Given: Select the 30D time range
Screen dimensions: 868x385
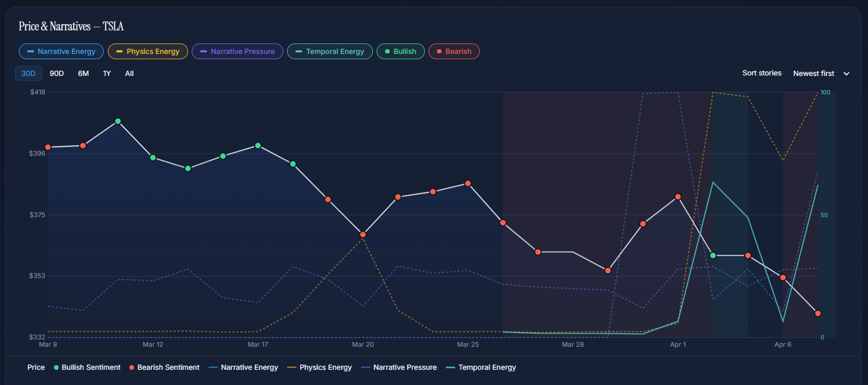Looking at the screenshot, I should pos(28,73).
